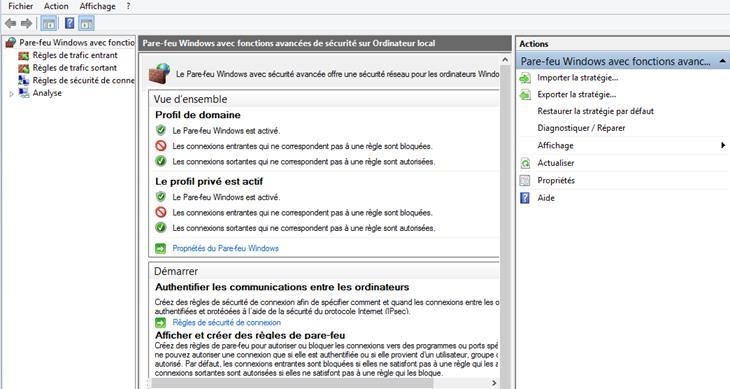Click the Aide question mark icon
730x389 pixels.
click(525, 198)
